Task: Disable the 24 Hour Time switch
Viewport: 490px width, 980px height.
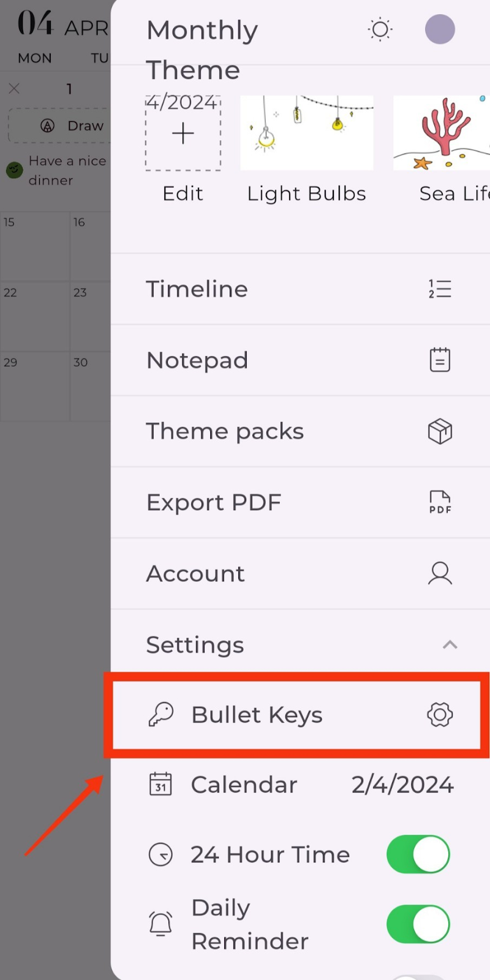Action: (x=418, y=854)
